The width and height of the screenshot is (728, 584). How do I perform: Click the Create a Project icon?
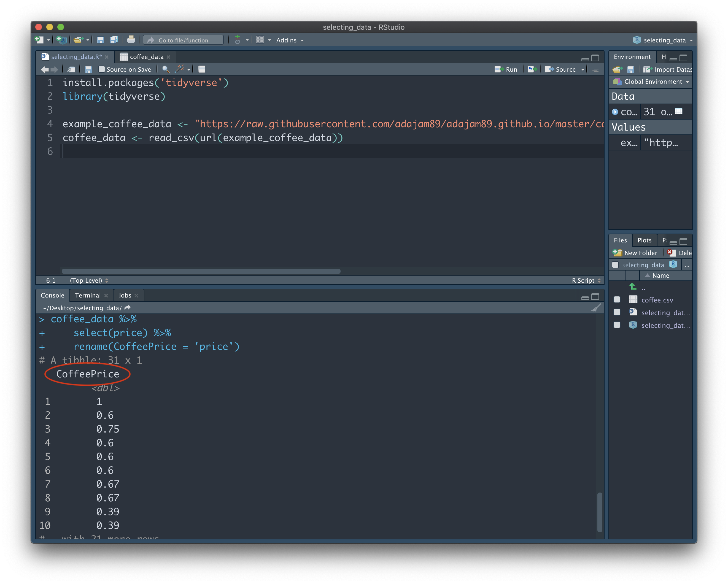point(61,40)
